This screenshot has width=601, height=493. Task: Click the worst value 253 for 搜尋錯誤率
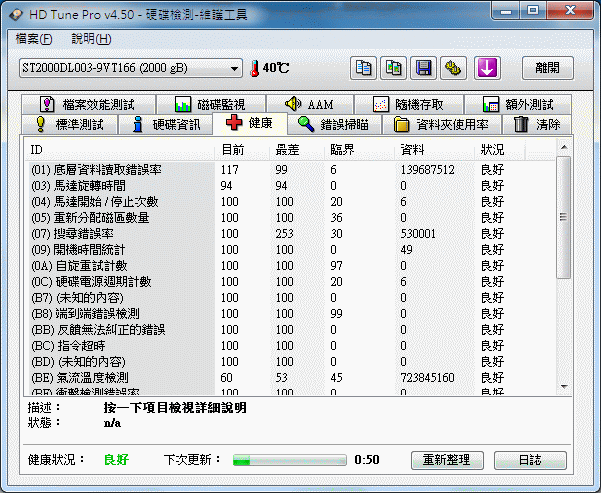[284, 234]
